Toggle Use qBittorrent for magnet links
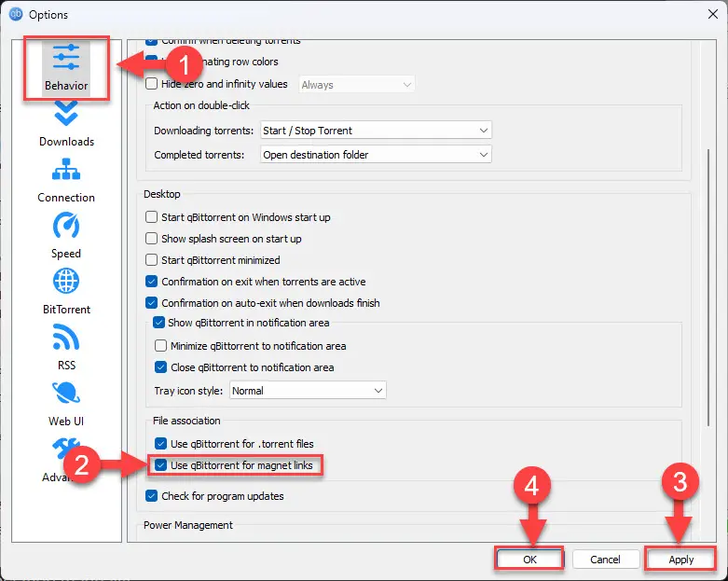728x581 pixels. (x=160, y=464)
